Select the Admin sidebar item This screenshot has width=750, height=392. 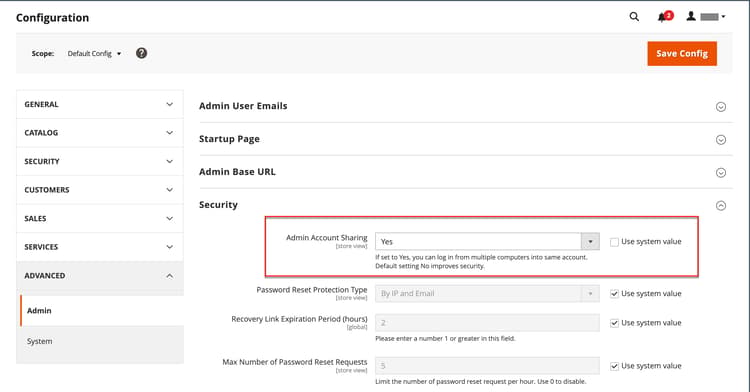point(102,311)
